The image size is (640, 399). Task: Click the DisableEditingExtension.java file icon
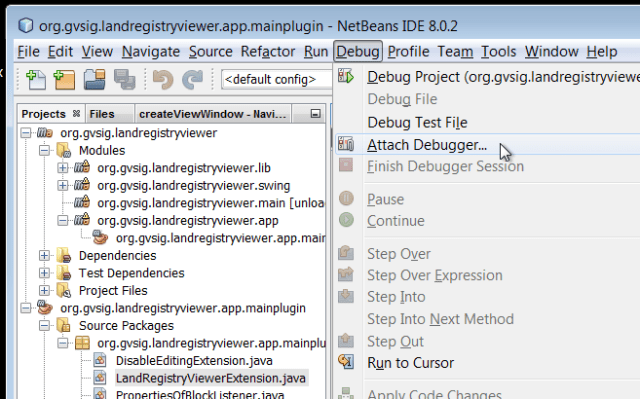100,360
